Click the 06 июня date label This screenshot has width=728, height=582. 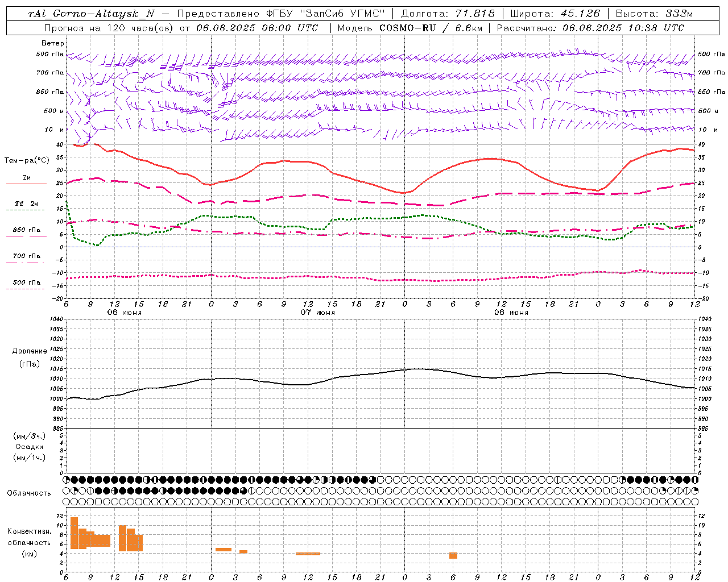coord(125,313)
